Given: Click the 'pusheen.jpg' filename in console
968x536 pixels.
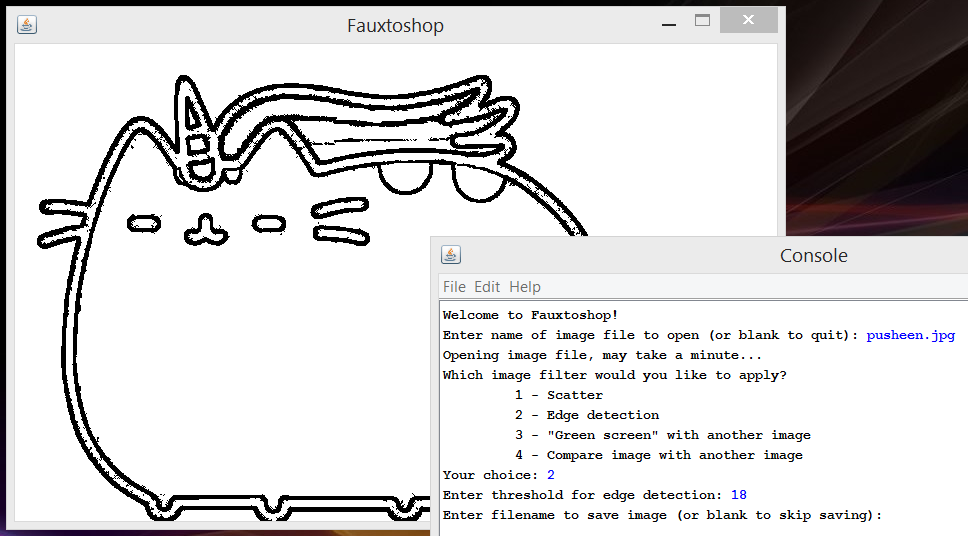Looking at the screenshot, I should tap(911, 335).
